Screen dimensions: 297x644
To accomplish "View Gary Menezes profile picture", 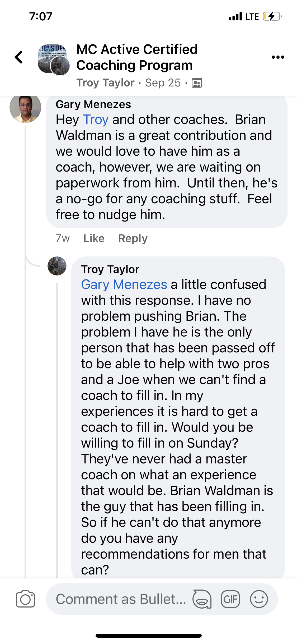I will point(25,108).
